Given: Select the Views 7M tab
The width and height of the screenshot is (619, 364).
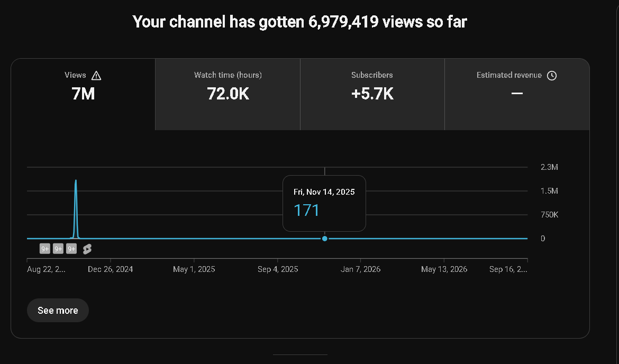Looking at the screenshot, I should (83, 94).
